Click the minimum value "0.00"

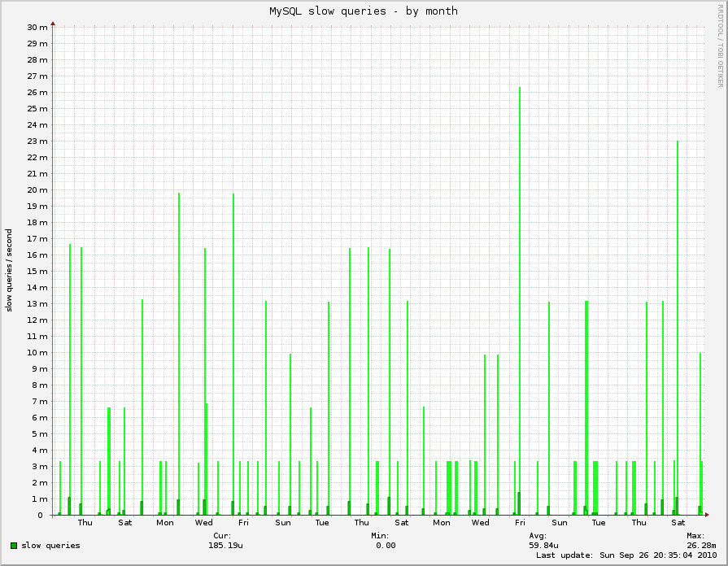[x=386, y=545]
